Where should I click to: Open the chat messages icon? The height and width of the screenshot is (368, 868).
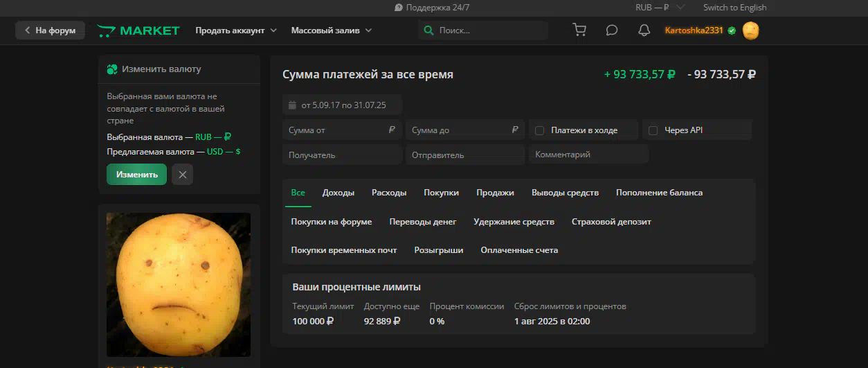pos(612,30)
